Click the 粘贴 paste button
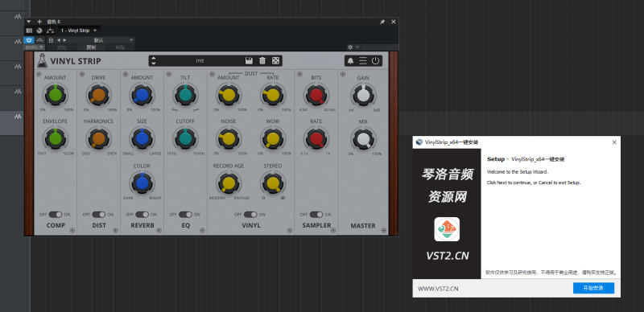 [x=120, y=47]
